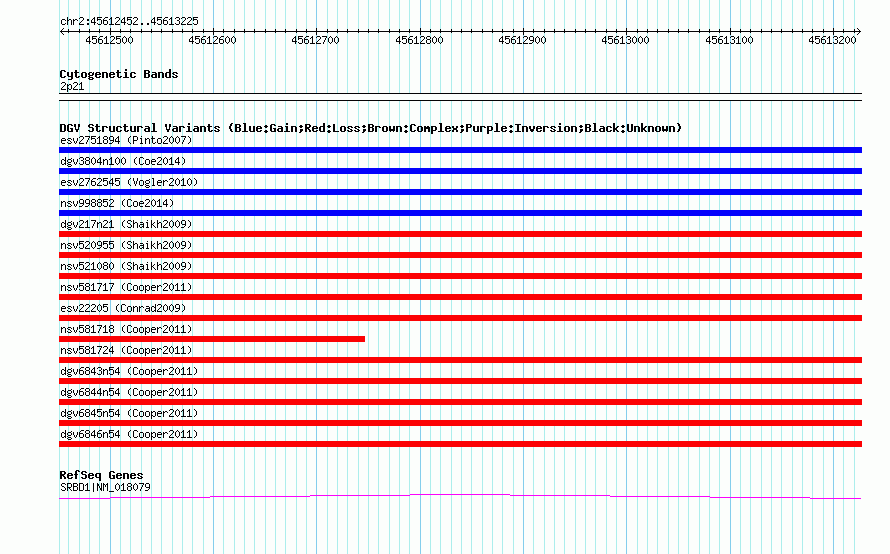Screen dimensions: 890x554
Task: Select the magenta SRBD1 gene line
Action: tap(460, 497)
